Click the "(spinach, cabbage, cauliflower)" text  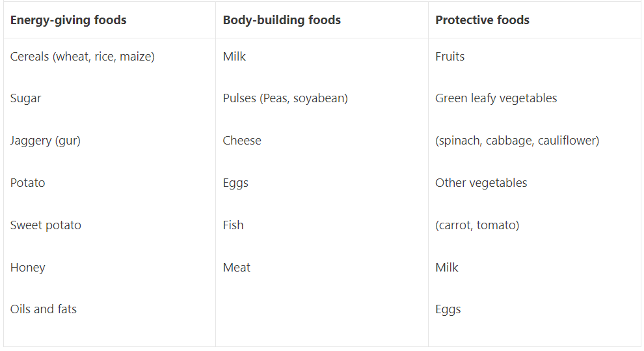[517, 141]
